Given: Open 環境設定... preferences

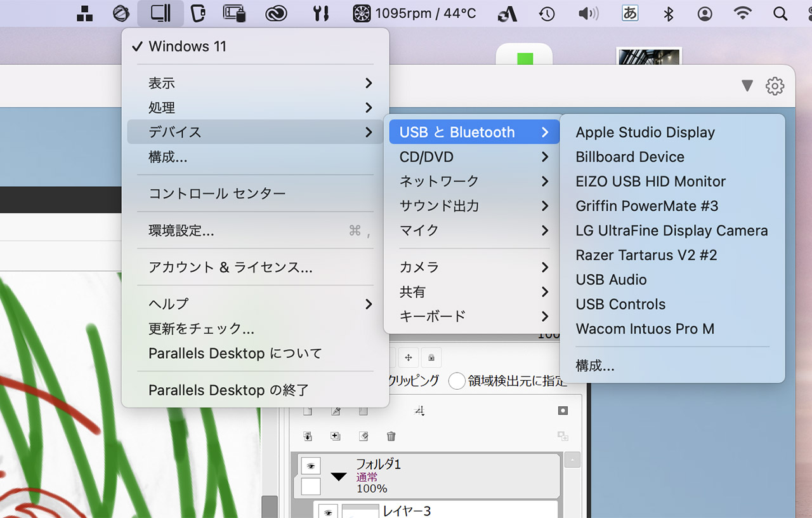Looking at the screenshot, I should pyautogui.click(x=255, y=230).
